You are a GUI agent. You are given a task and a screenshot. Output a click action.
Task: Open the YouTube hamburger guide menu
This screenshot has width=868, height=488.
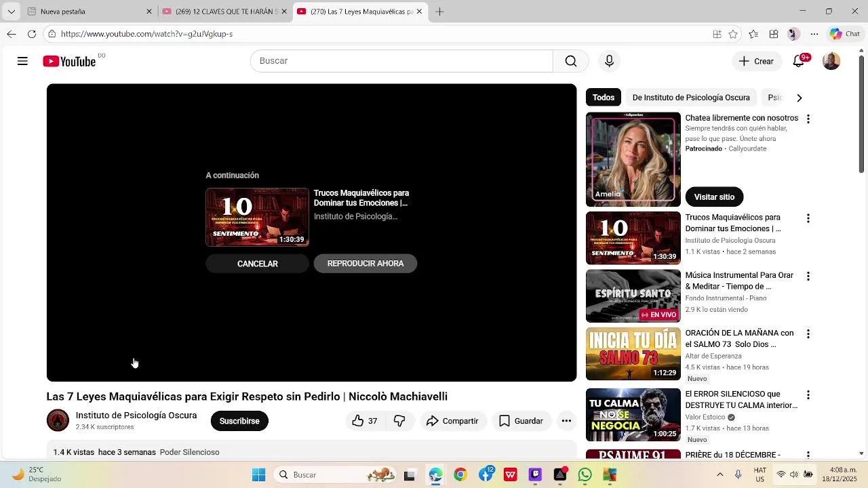point(22,61)
